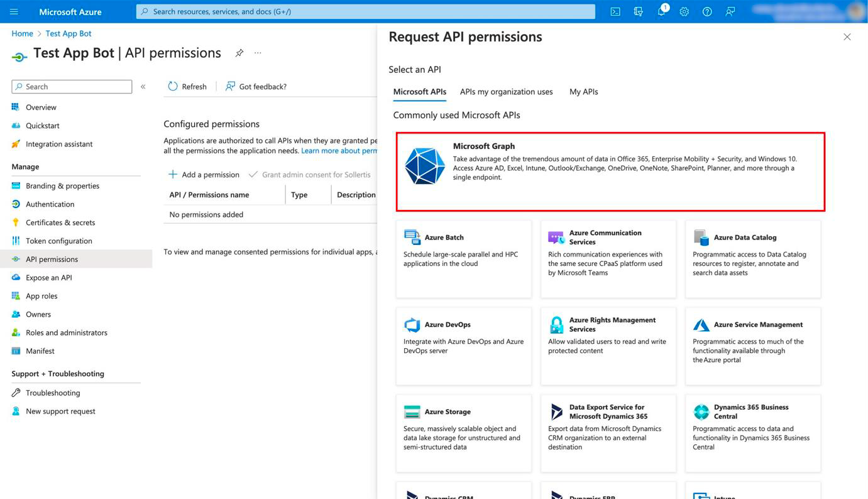Choose the Azure DevOps card title
This screenshot has height=499, width=868.
(x=448, y=325)
